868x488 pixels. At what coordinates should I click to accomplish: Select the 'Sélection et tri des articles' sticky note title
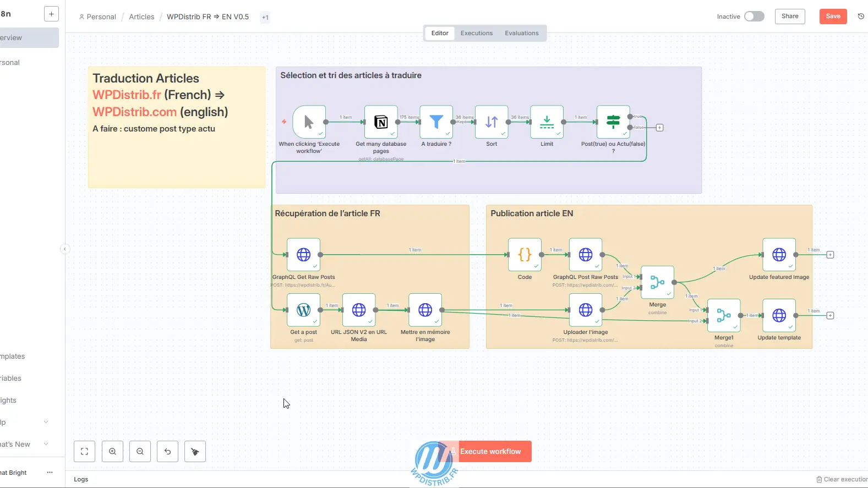[x=351, y=75]
